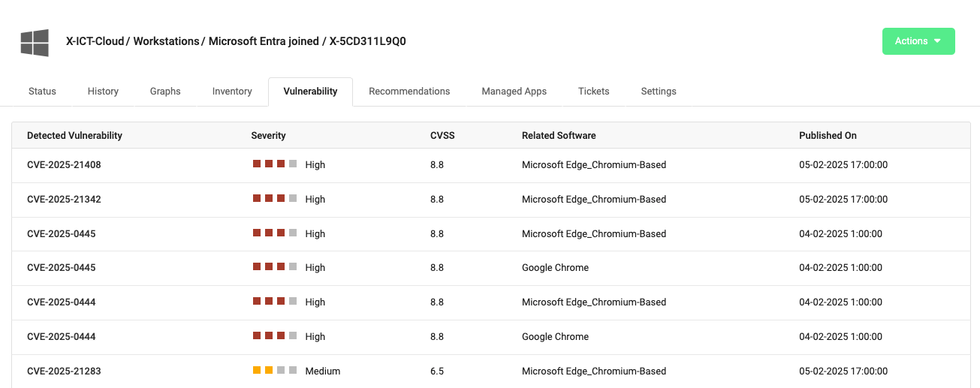980x388 pixels.
Task: Click the Windows logo device icon
Action: click(35, 43)
